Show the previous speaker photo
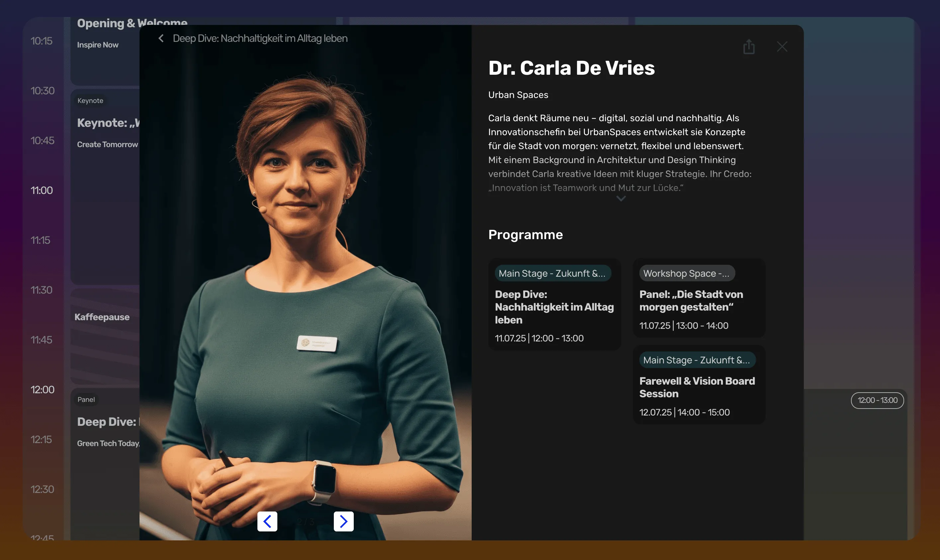 click(x=267, y=521)
